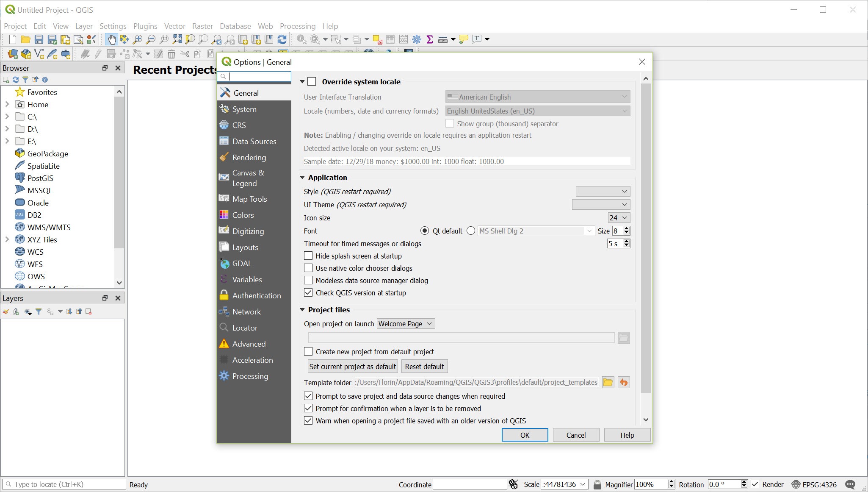Browse for template folder icon
The height and width of the screenshot is (492, 868).
coord(608,382)
